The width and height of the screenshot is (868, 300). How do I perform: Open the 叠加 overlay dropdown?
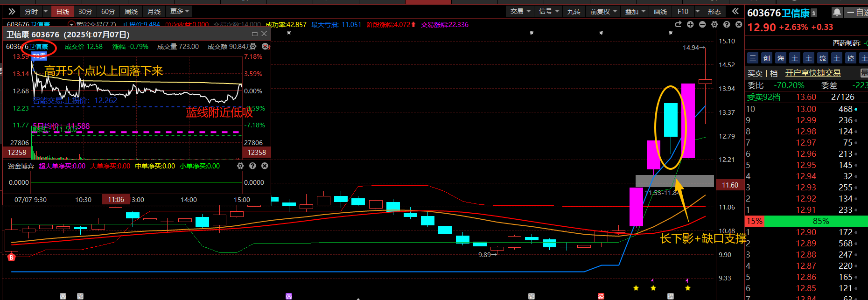tap(635, 11)
